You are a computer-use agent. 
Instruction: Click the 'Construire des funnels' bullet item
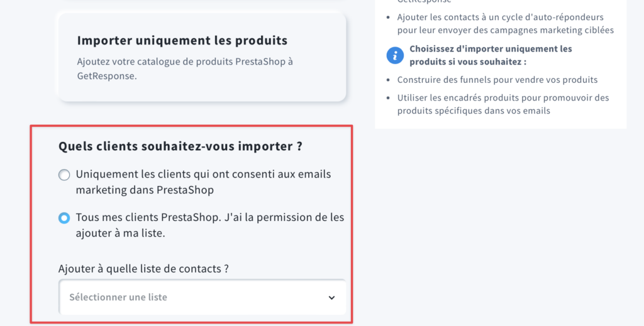click(x=497, y=80)
